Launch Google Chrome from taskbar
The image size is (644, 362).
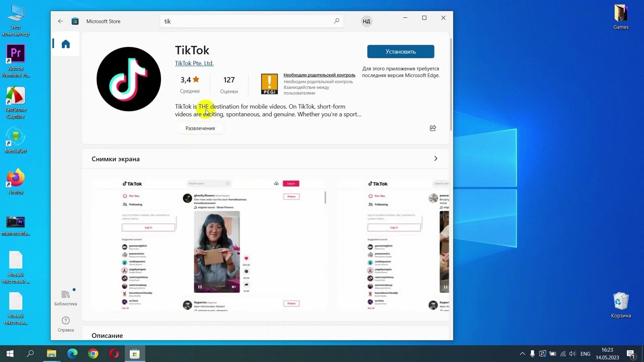click(93, 354)
